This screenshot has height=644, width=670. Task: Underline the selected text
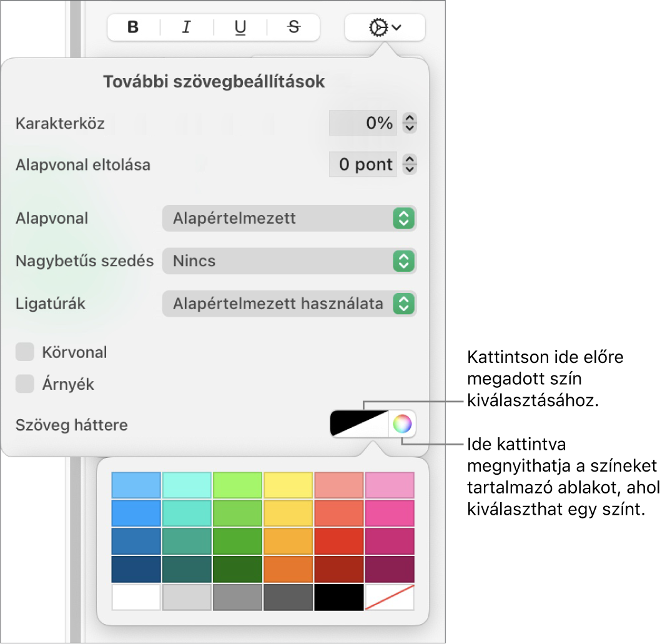click(240, 27)
